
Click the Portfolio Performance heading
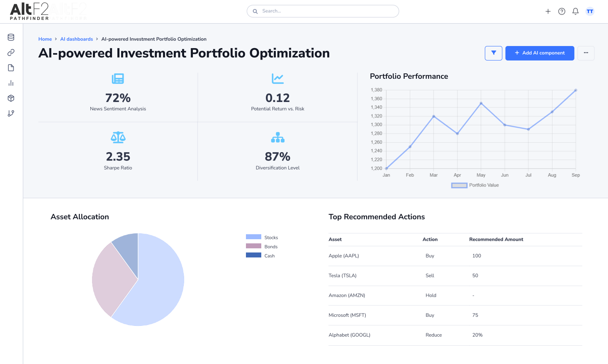tap(409, 76)
